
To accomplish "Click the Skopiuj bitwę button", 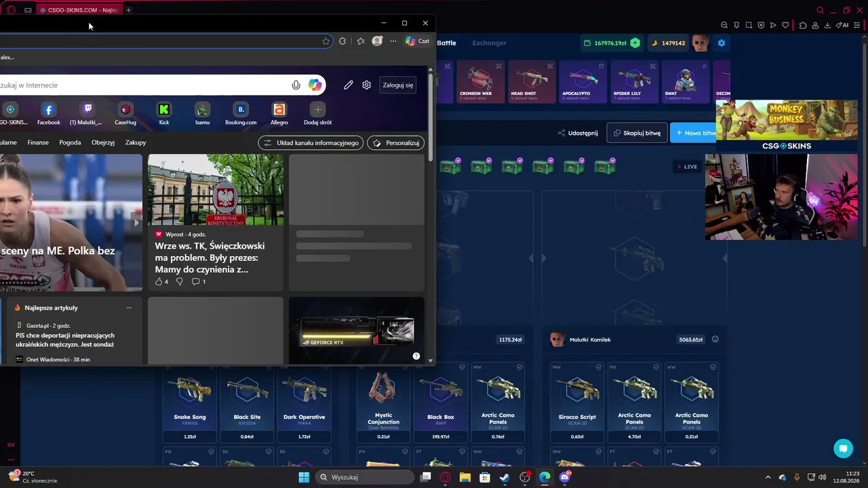I will pyautogui.click(x=637, y=133).
